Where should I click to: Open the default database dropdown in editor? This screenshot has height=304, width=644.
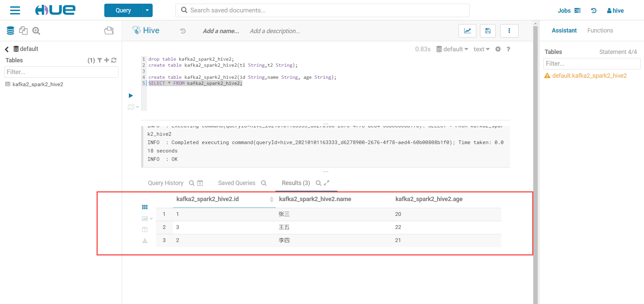click(452, 49)
